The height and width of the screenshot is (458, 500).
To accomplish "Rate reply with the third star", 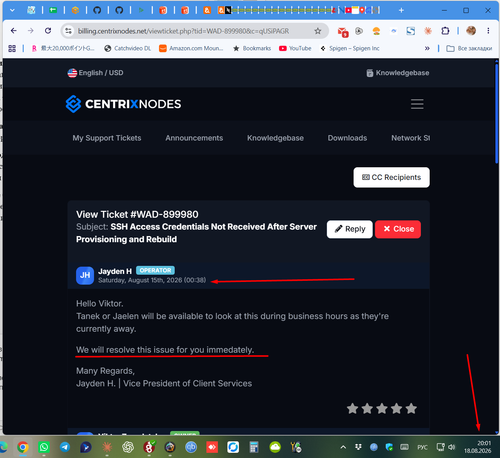I will pyautogui.click(x=382, y=408).
